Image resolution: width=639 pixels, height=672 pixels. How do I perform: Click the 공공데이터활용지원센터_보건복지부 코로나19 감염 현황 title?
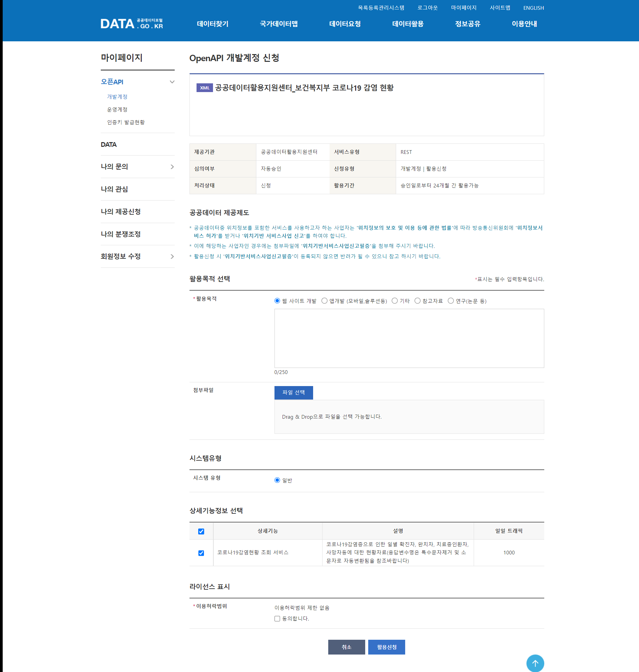tap(304, 88)
